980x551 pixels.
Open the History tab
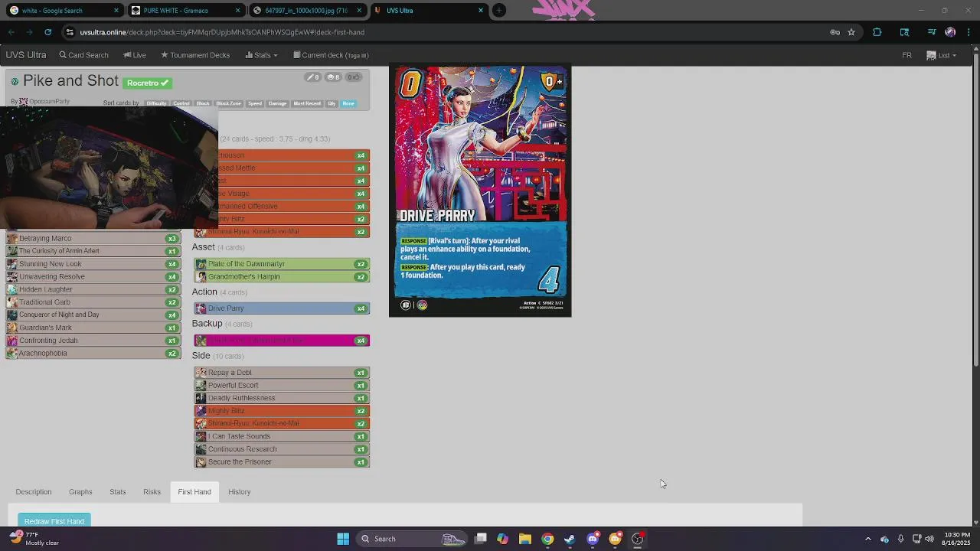[239, 492]
